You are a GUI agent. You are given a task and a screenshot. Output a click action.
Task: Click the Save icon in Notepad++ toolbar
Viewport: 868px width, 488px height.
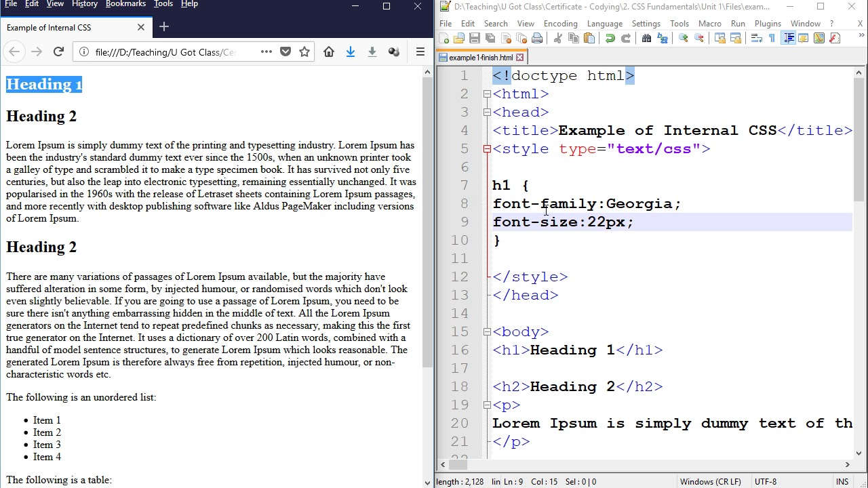click(x=475, y=39)
